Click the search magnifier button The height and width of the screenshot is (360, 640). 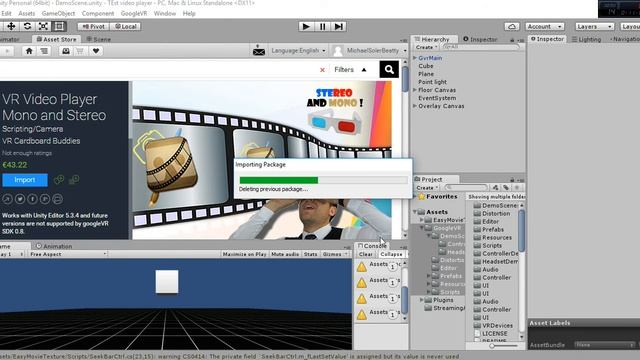click(x=389, y=69)
